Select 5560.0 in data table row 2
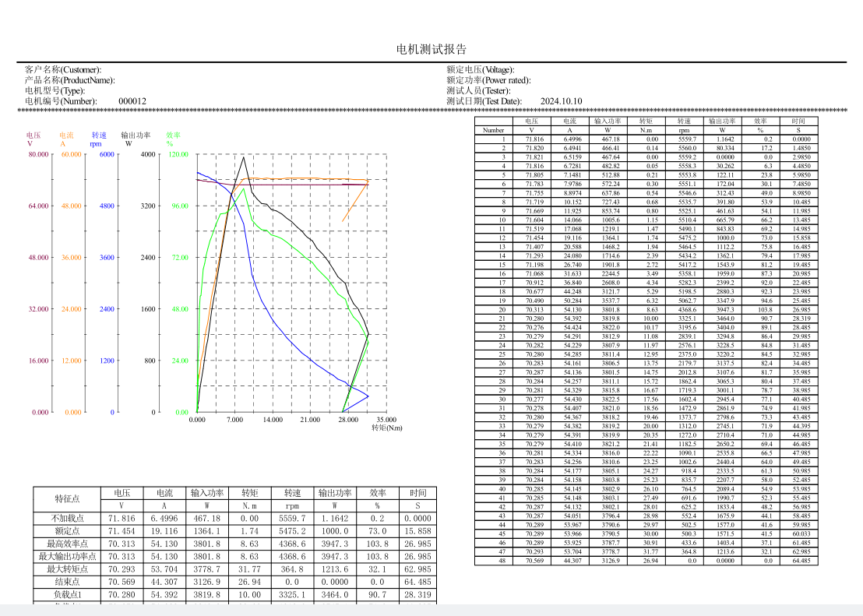This screenshot has width=863, height=616. [x=687, y=148]
